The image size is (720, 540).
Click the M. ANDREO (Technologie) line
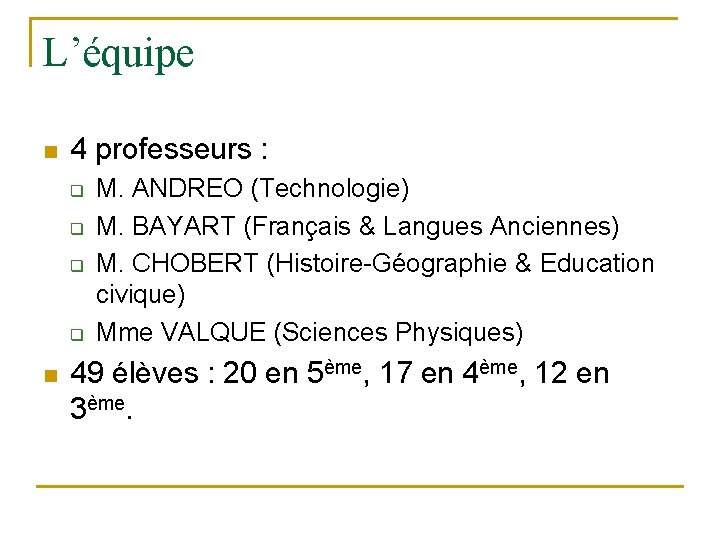click(253, 189)
